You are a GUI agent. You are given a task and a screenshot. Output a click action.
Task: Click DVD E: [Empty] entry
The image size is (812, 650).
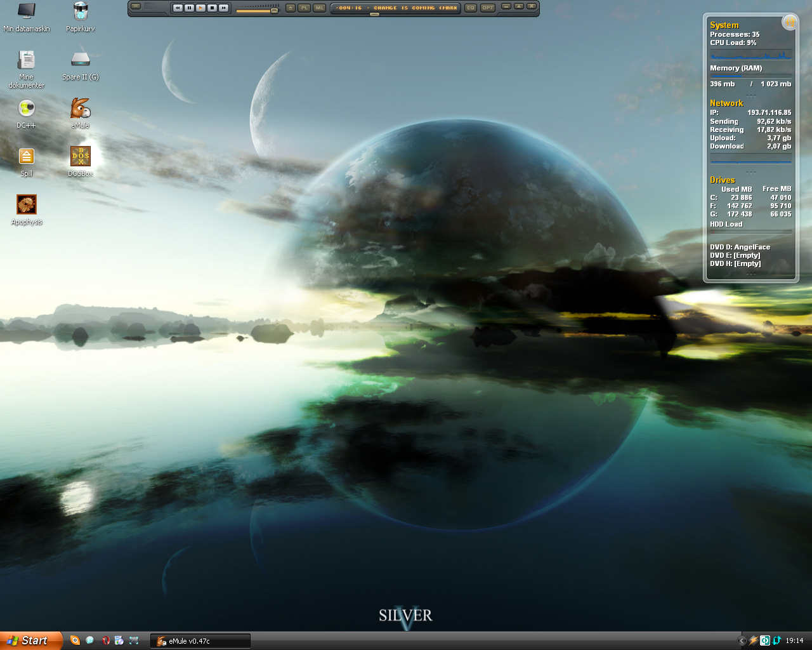click(735, 255)
